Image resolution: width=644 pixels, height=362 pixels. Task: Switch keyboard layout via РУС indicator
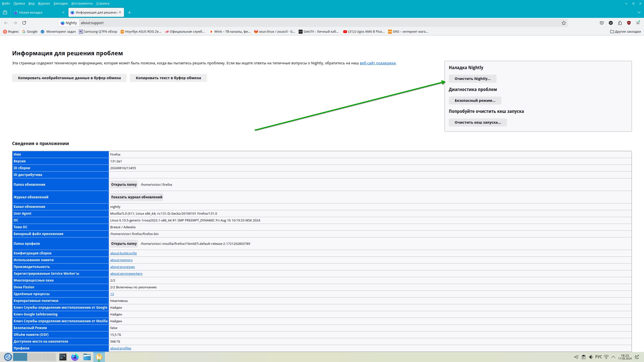598,357
